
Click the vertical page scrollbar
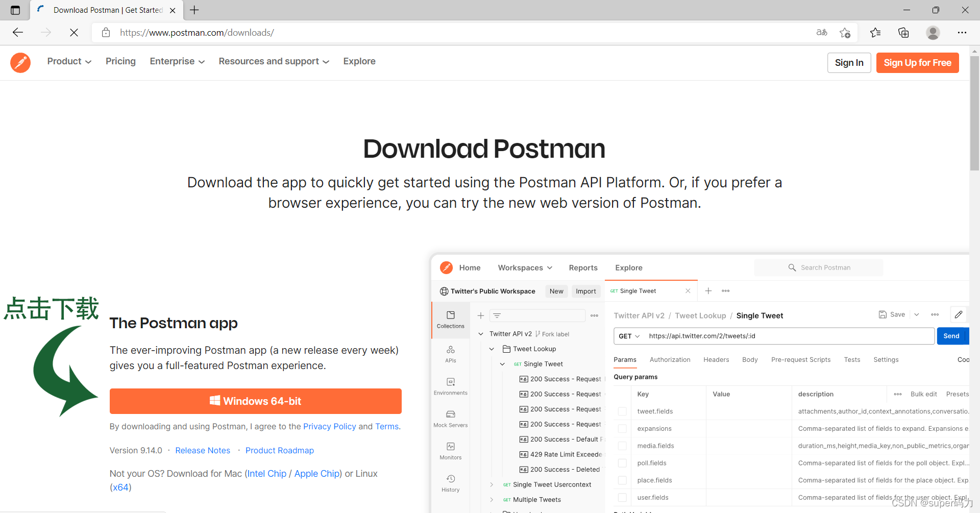click(974, 112)
